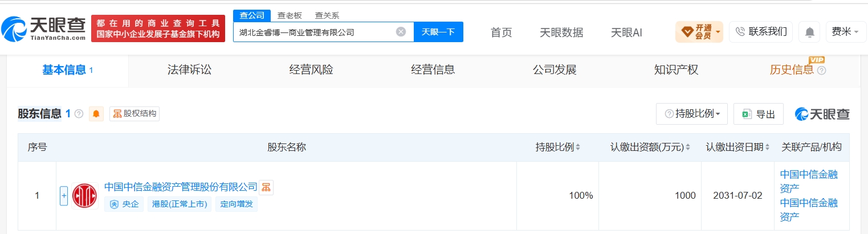Screen dimensions: 868x234
Task: Sort by 认缴出资额 column header
Action: coord(650,147)
